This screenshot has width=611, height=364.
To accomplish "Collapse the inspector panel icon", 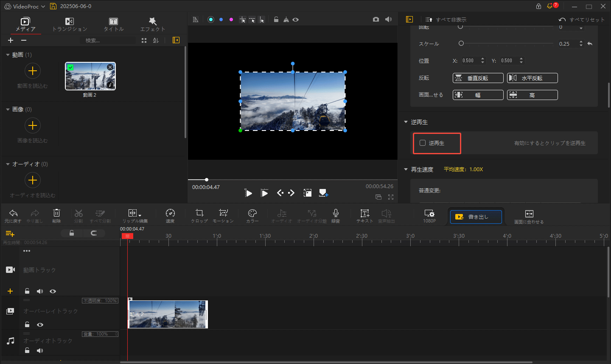I will tap(409, 19).
